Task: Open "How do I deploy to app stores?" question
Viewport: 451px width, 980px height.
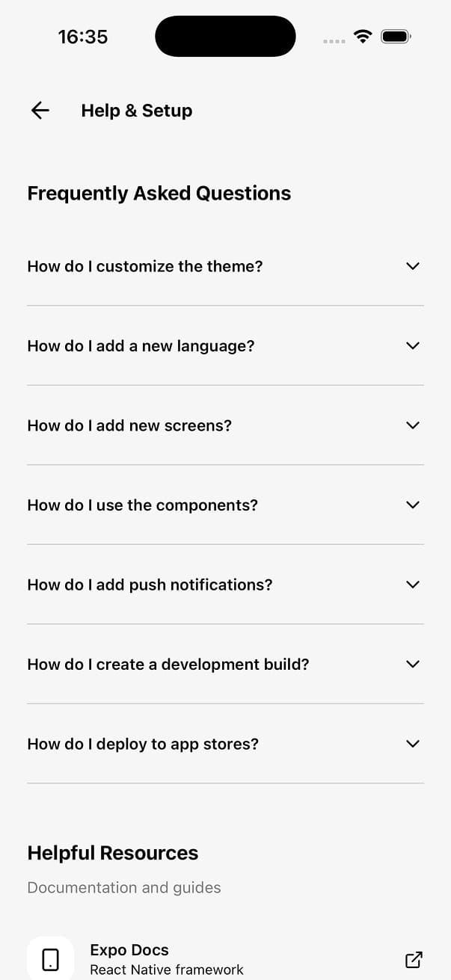Action: (x=143, y=744)
